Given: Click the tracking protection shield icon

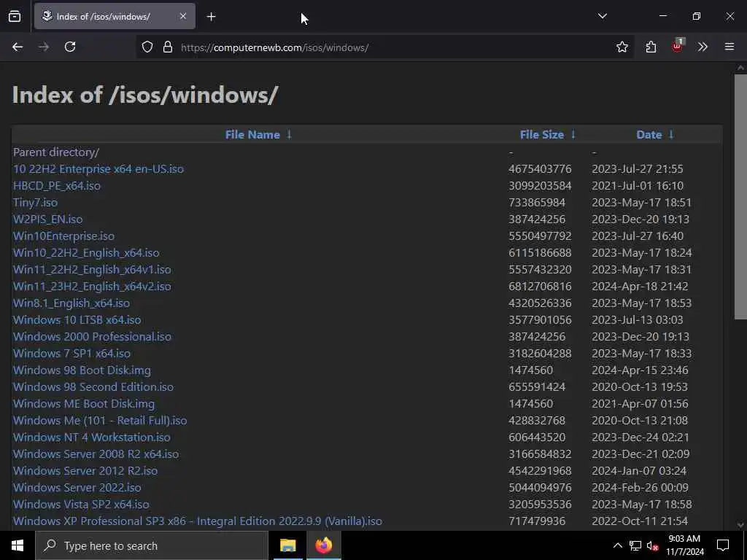Looking at the screenshot, I should click(x=147, y=47).
